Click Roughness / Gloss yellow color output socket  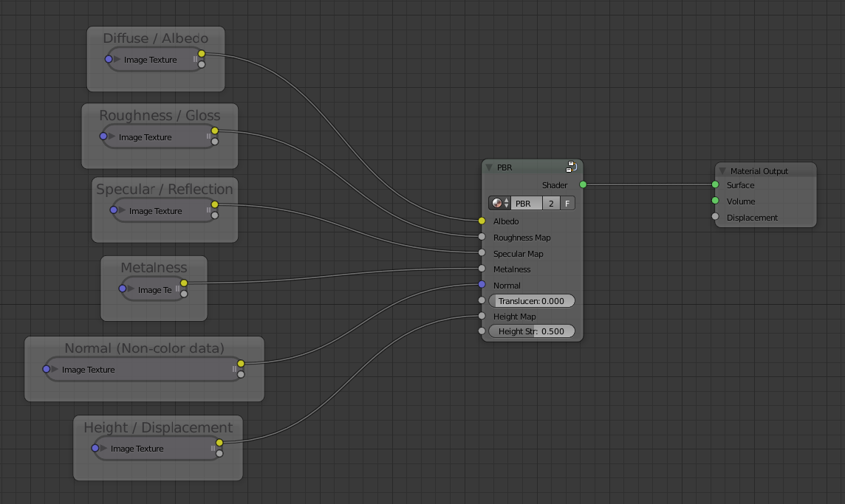[x=215, y=131]
